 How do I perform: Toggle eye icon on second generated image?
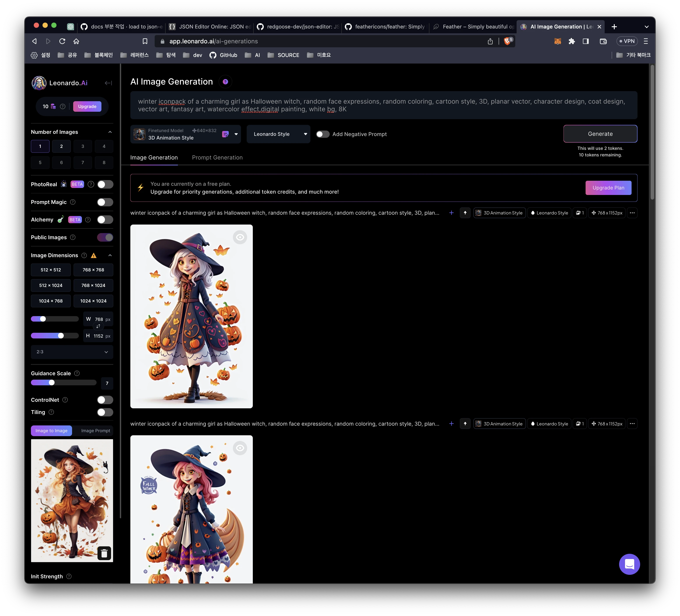pos(240,448)
